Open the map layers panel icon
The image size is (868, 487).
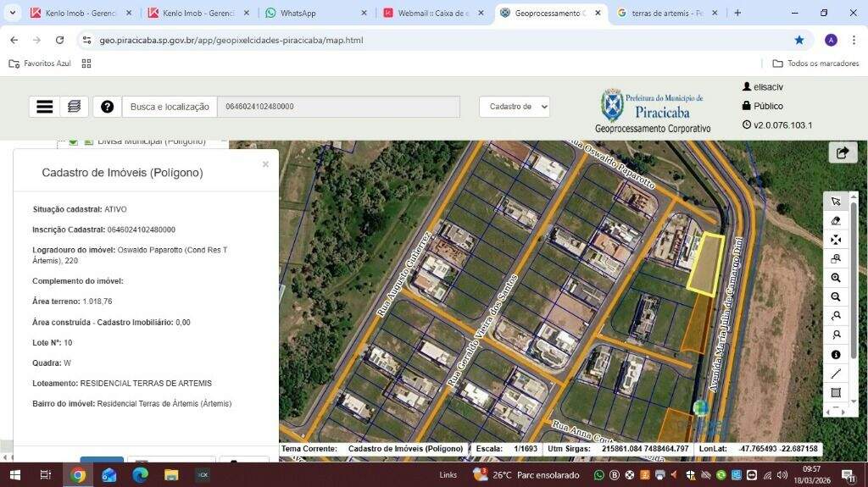pos(75,107)
